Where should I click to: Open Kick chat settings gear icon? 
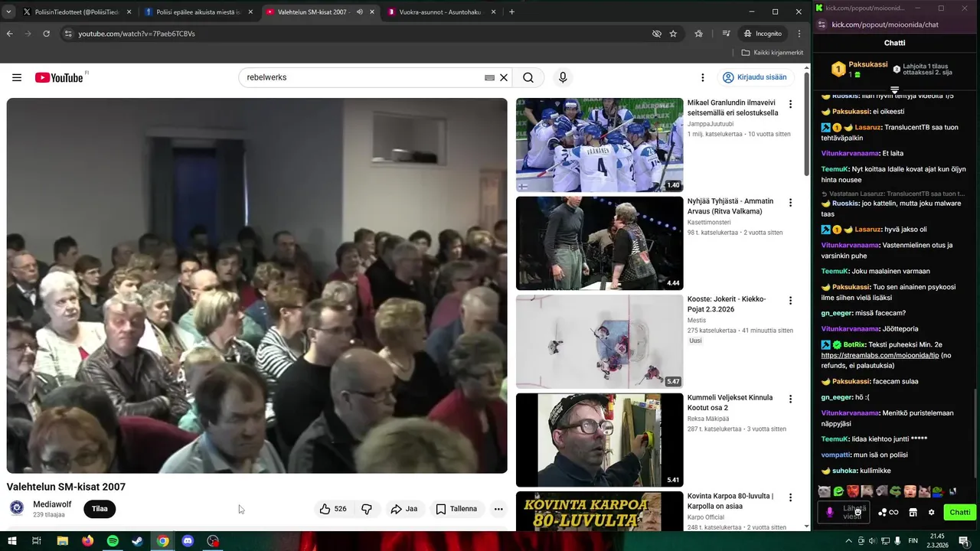(x=931, y=512)
